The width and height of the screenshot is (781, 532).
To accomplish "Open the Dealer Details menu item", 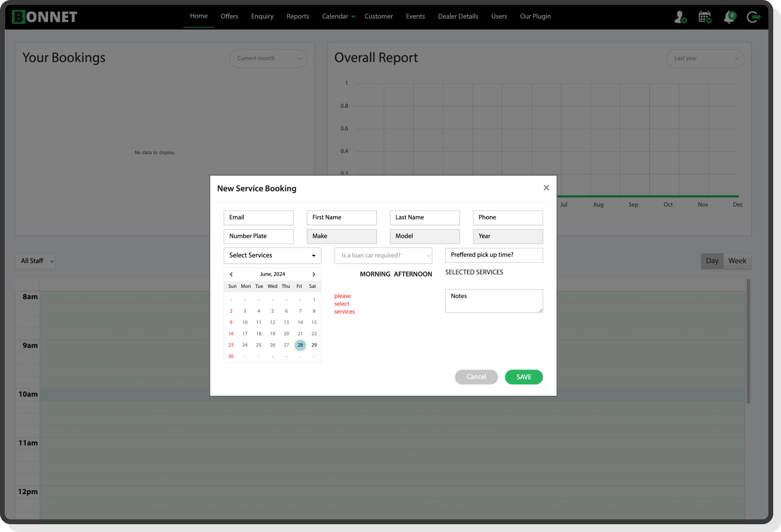I will (x=457, y=16).
